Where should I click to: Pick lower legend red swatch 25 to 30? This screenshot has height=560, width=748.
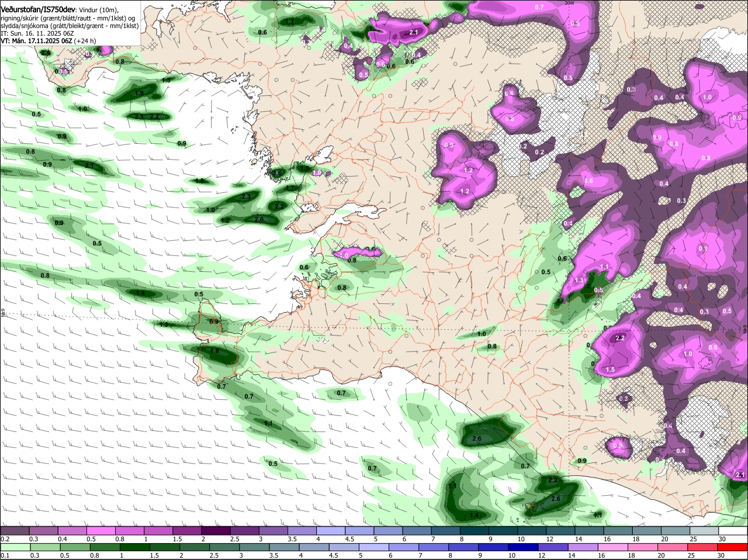click(704, 547)
